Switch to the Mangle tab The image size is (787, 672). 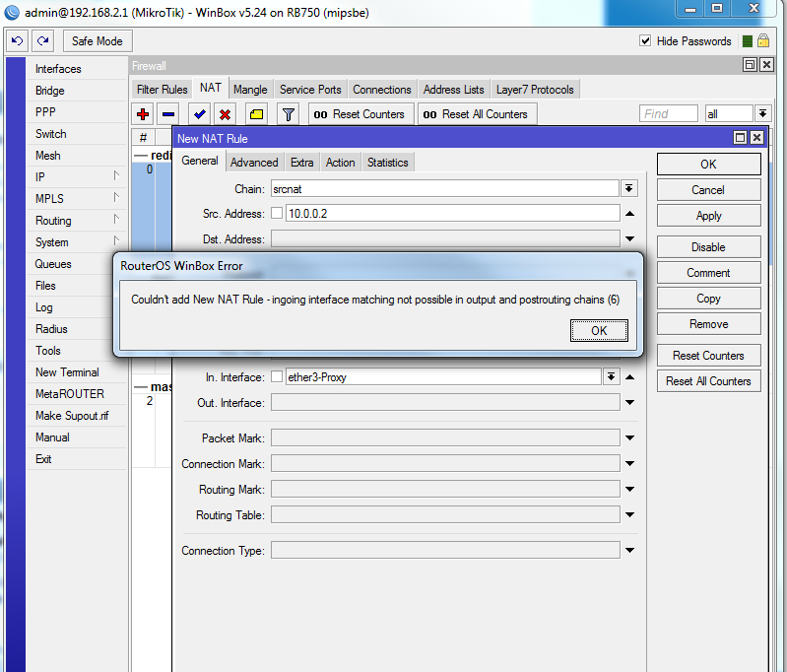(250, 90)
